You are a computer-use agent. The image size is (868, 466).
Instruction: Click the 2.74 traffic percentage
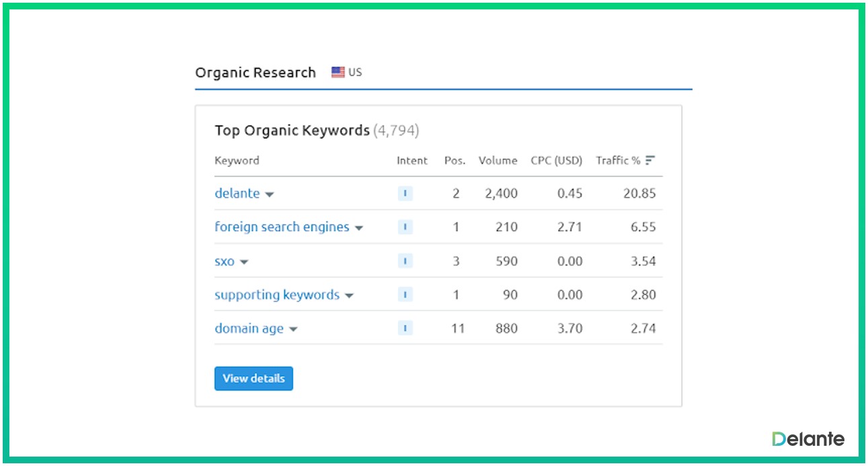click(x=643, y=328)
